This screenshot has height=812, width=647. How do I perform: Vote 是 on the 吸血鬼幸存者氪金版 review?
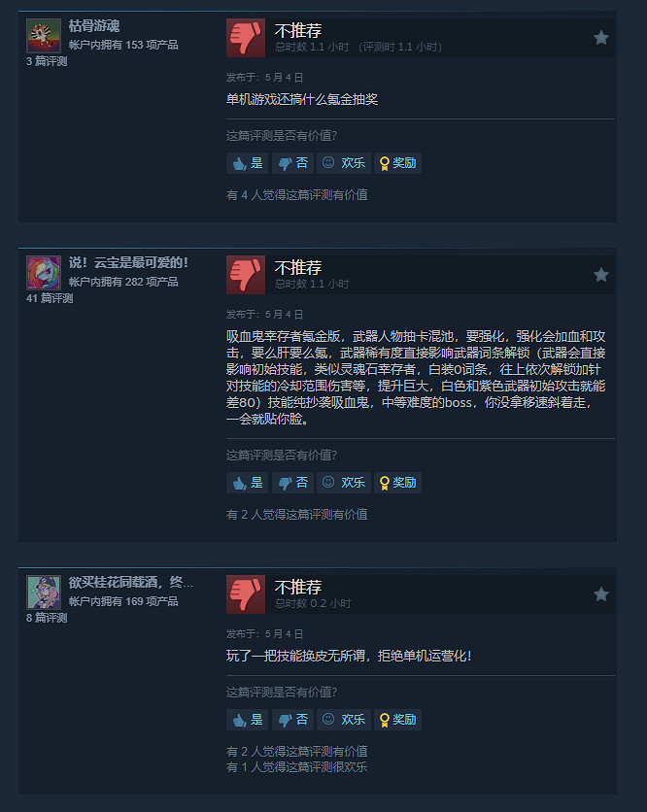click(x=247, y=483)
